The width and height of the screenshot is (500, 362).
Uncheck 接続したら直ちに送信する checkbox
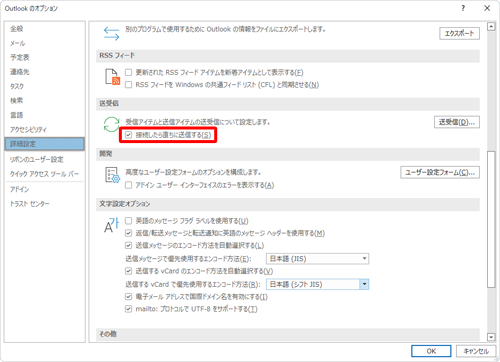tap(128, 135)
